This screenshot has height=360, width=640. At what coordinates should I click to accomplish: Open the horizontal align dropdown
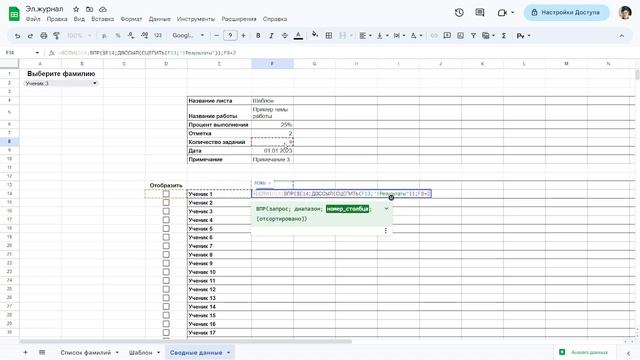(365, 36)
